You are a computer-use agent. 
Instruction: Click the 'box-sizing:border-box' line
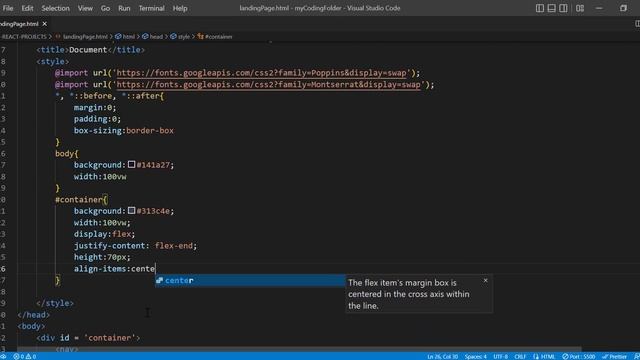(124, 131)
